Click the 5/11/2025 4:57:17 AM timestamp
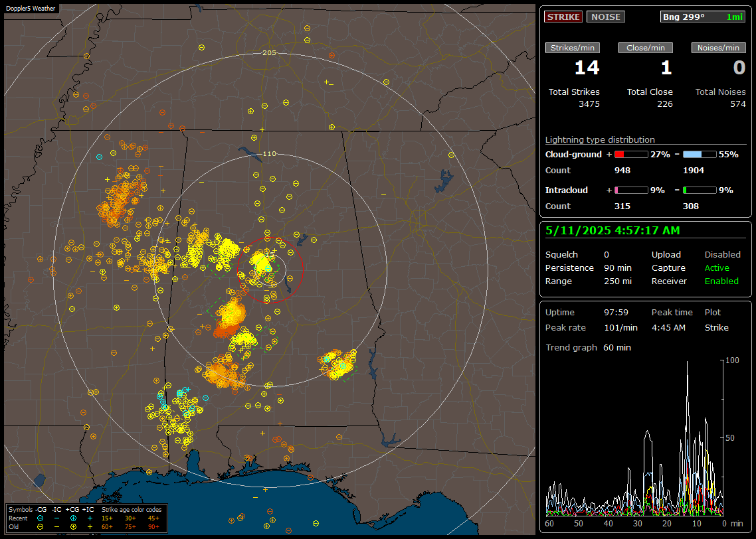The width and height of the screenshot is (756, 539). point(613,231)
